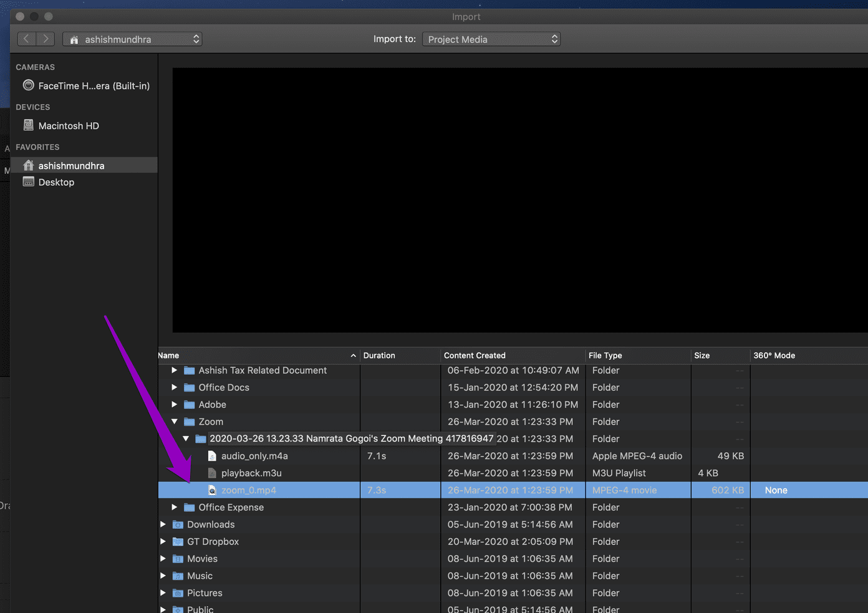Select FaceTime camera in sidebar
Screen dimensions: 868x613
click(x=86, y=85)
